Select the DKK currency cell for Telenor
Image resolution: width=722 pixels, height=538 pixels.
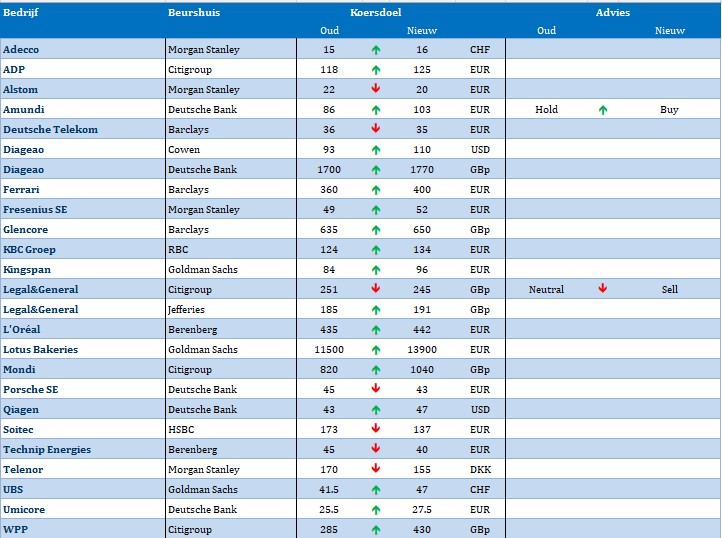[x=480, y=469]
